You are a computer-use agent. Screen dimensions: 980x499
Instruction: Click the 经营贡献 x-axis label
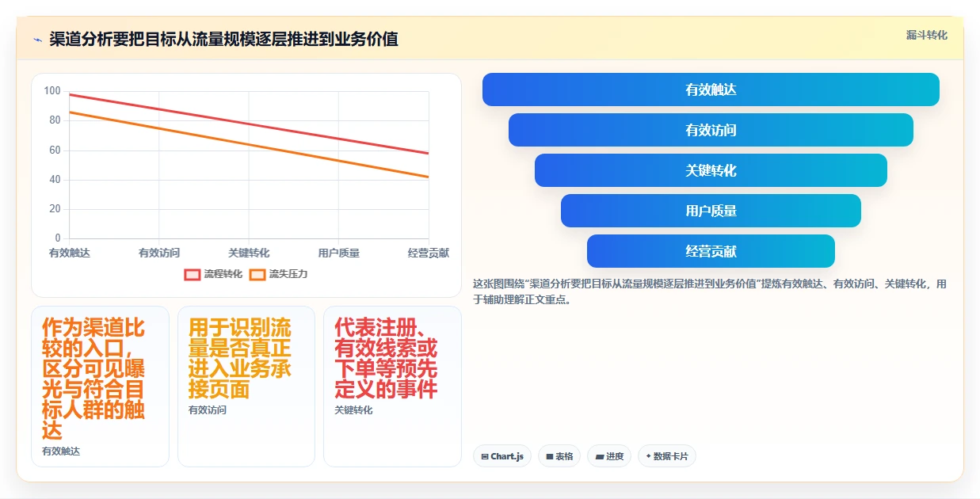click(x=429, y=253)
